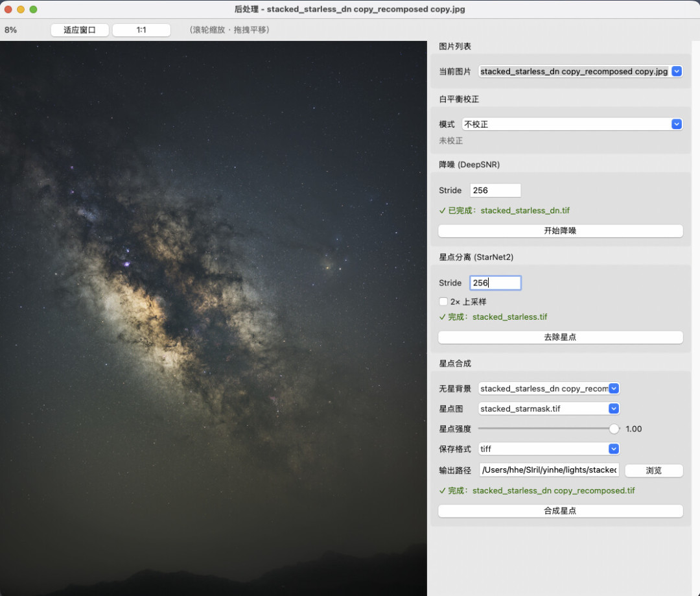Viewport: 700px width, 596px height.
Task: Click the 开始降噪 button
Action: tap(560, 230)
